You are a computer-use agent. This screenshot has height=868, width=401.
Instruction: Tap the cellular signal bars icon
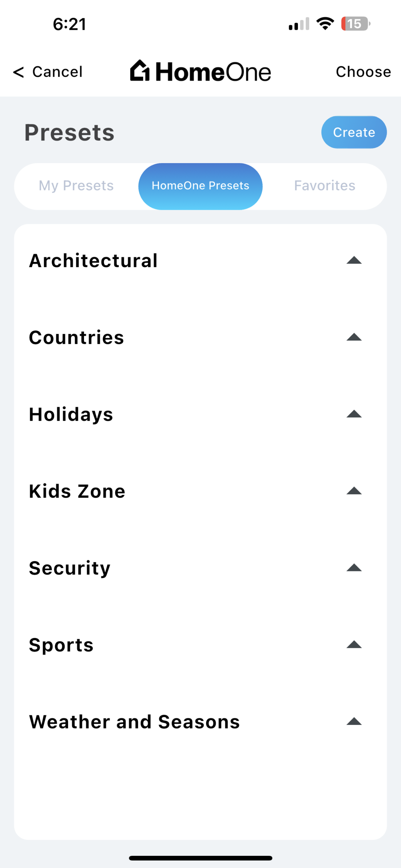click(x=299, y=24)
